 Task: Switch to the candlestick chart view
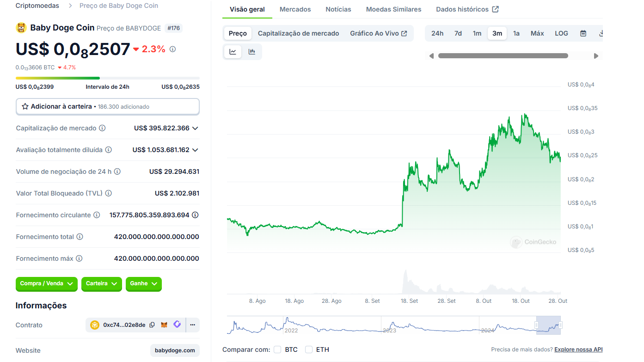point(252,52)
